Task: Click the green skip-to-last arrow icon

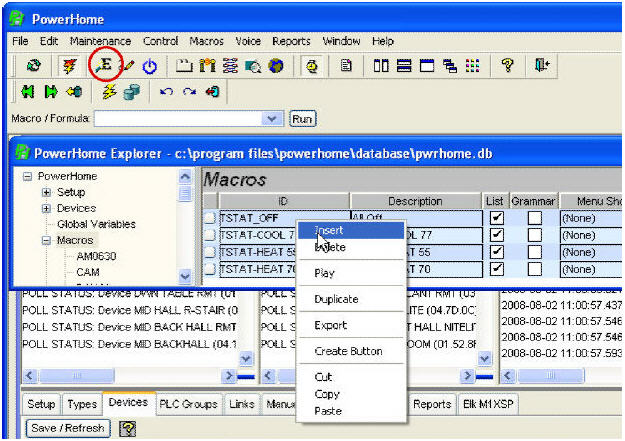Action: click(x=51, y=92)
